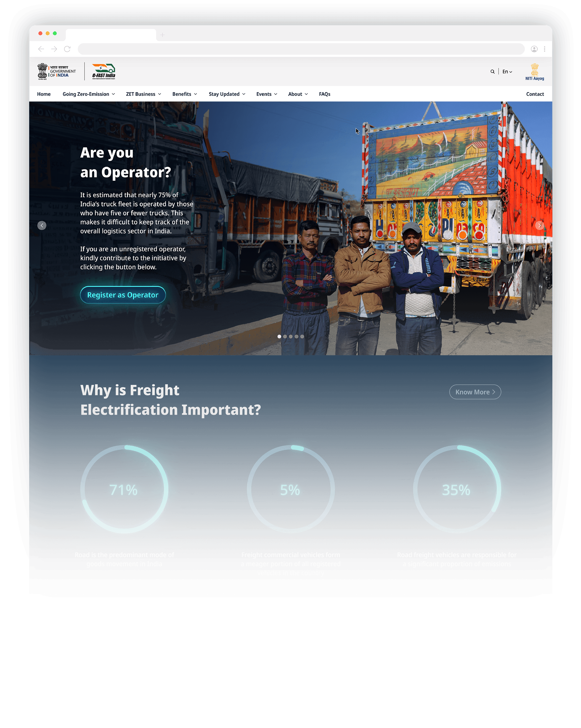Open the FAQs page
The image size is (581, 728).
click(324, 94)
